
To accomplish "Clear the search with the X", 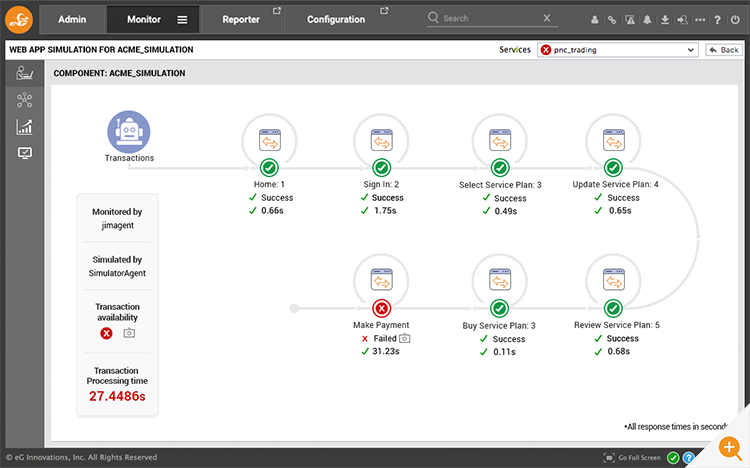I will point(547,18).
